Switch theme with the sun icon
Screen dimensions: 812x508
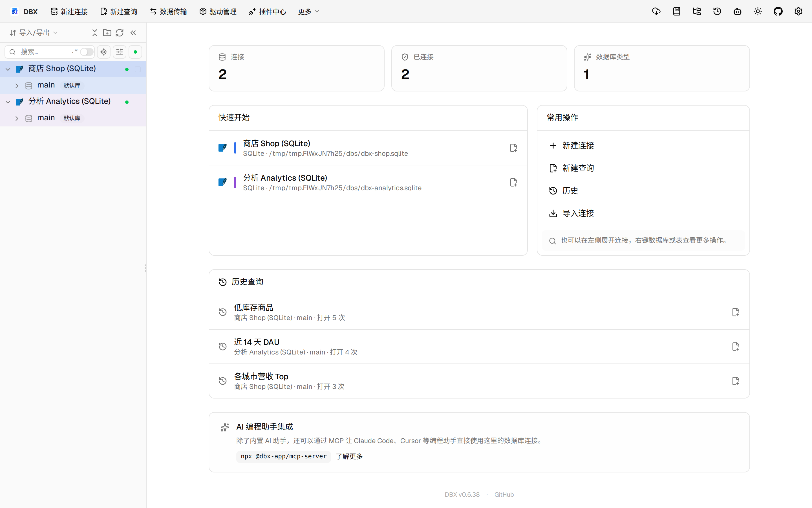[758, 11]
